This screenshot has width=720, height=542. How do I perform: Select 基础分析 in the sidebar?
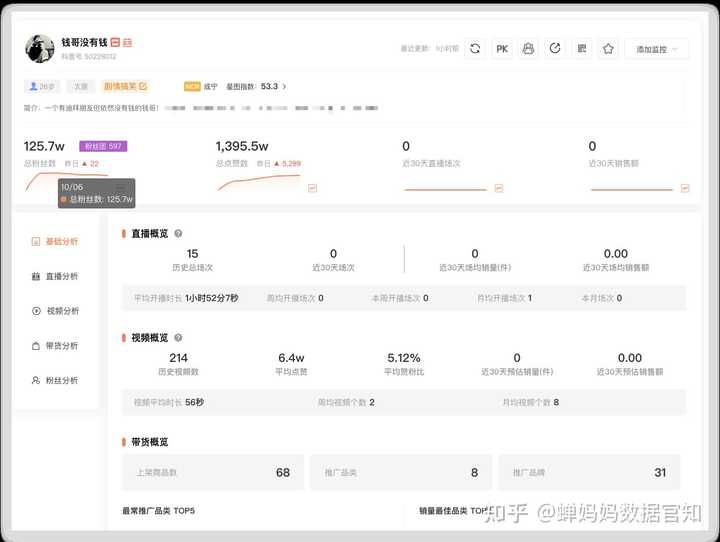coord(56,242)
